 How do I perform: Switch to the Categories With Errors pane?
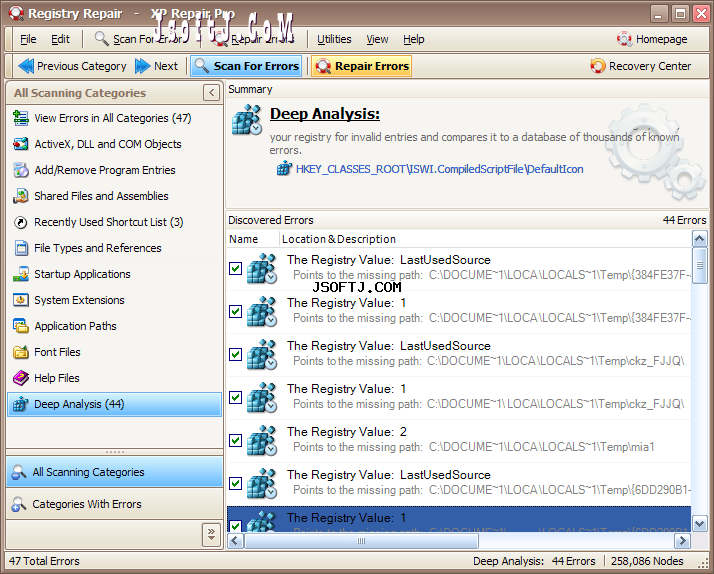point(115,504)
